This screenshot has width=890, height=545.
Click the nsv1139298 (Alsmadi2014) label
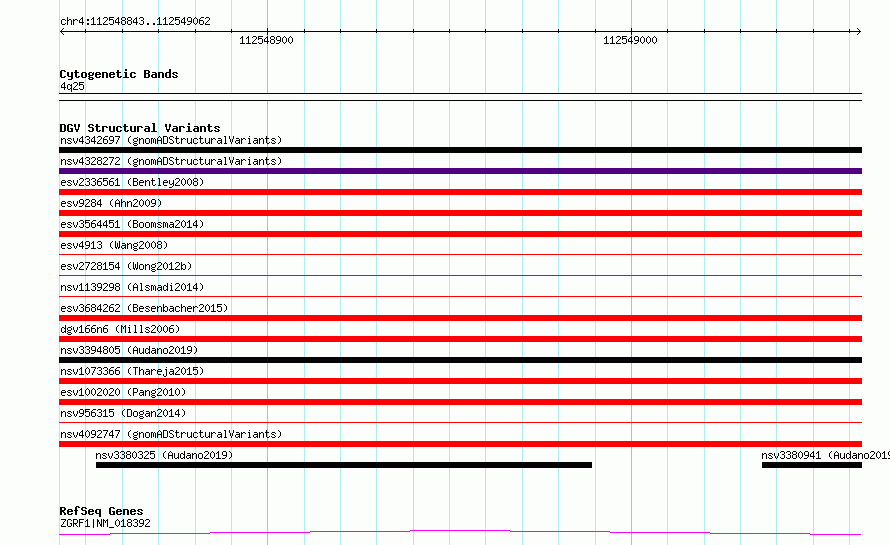pyautogui.click(x=132, y=287)
